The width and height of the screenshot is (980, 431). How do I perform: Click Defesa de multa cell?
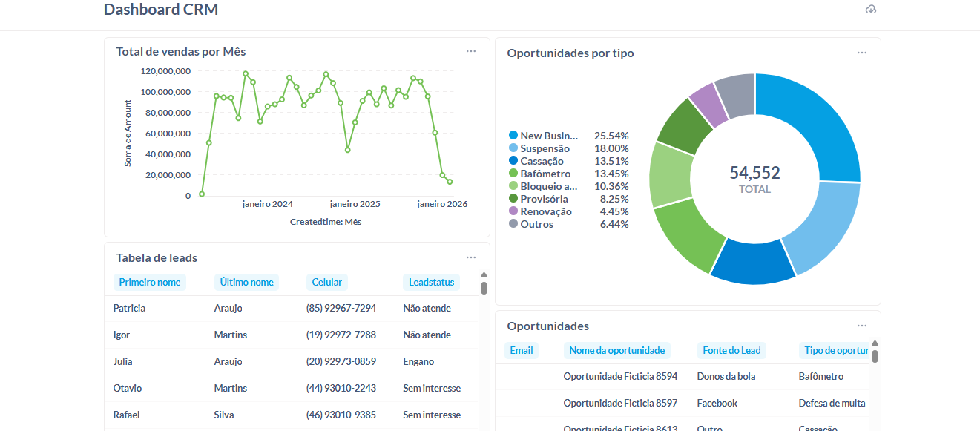(832, 403)
